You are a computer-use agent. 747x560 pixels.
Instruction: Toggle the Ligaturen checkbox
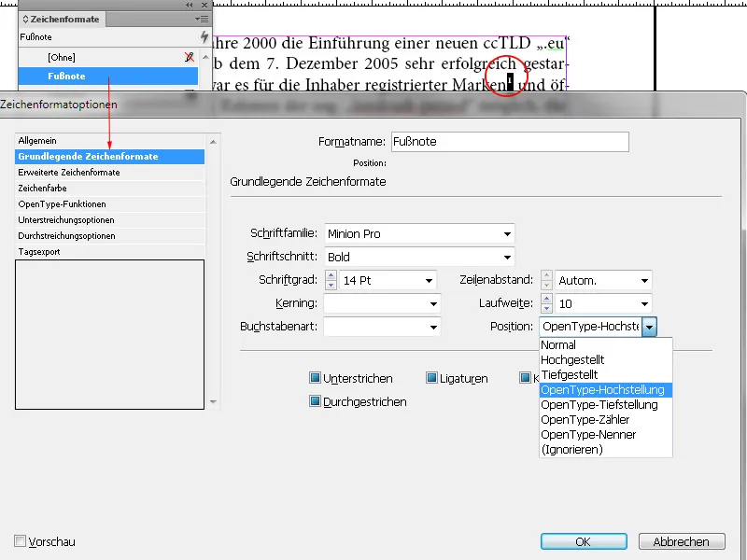(431, 378)
